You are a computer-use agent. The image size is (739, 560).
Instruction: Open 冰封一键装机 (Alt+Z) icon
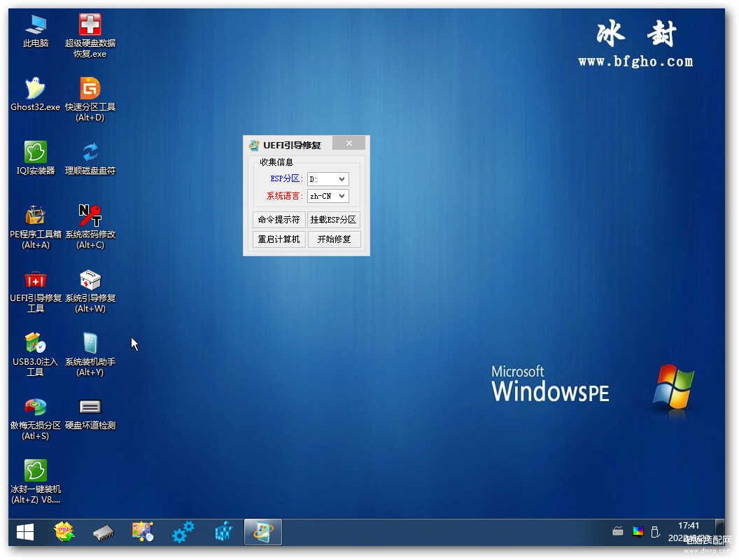coord(36,482)
